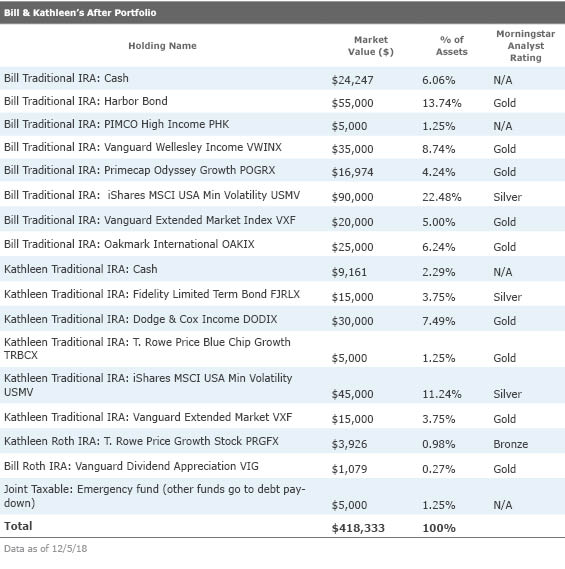Select the $3,926 market value cell
565x569 pixels.
[x=349, y=444]
